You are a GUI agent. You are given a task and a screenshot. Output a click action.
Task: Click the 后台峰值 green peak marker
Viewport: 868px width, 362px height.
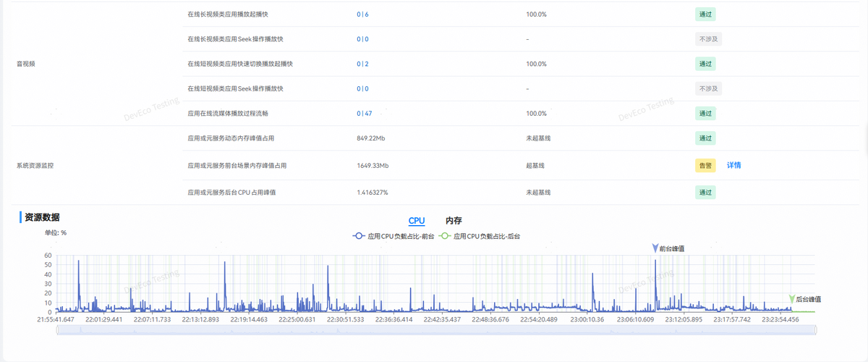pyautogui.click(x=791, y=299)
